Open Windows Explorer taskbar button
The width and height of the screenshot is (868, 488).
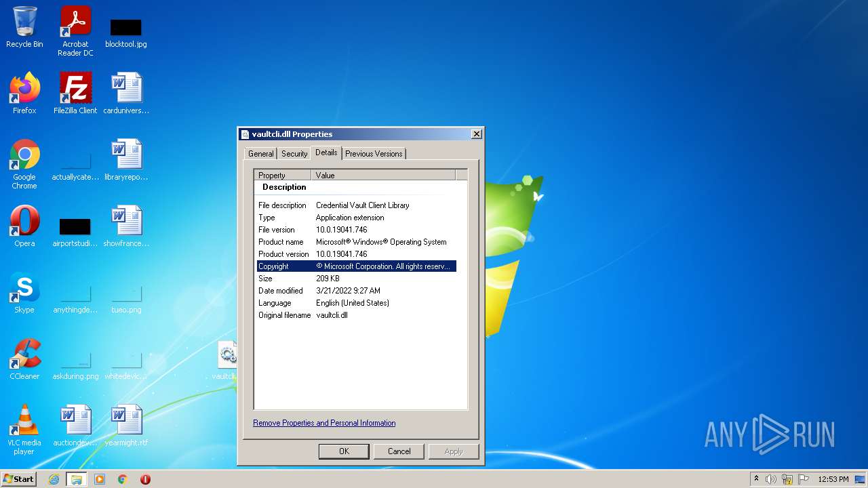[x=77, y=479]
